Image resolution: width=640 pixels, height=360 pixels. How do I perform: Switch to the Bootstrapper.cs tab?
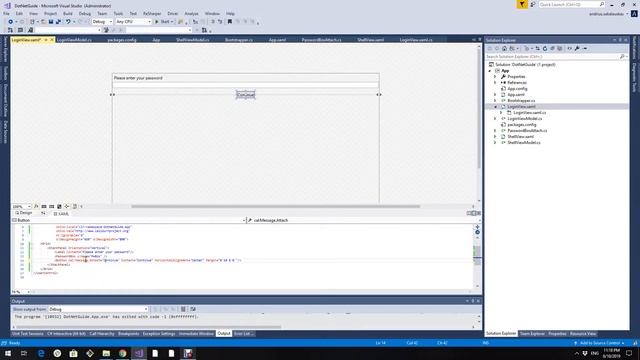click(239, 40)
